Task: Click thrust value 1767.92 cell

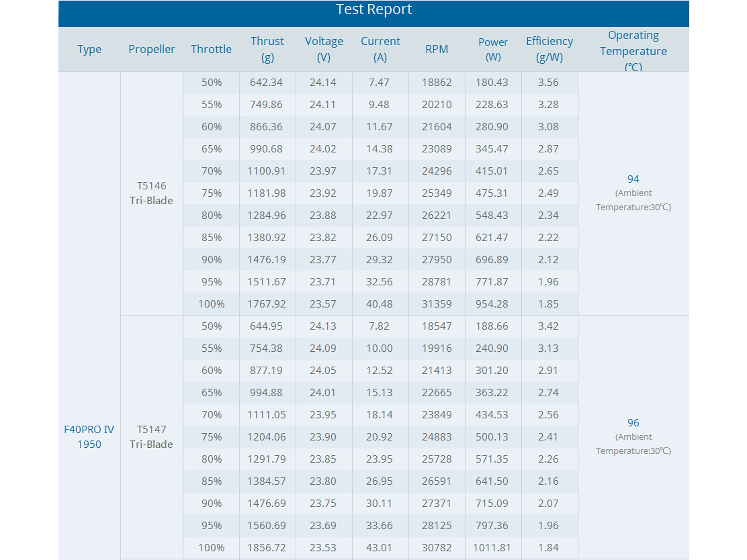Action: coord(266,304)
